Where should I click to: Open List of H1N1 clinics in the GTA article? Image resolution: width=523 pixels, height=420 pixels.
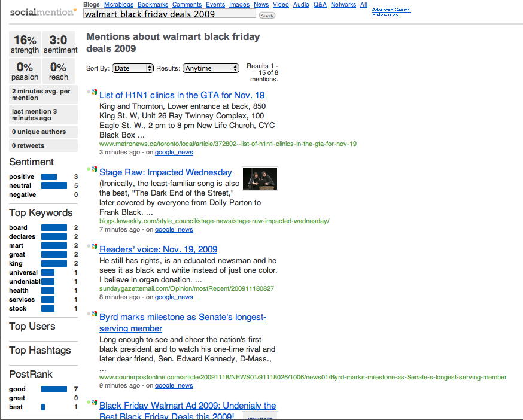(182, 95)
